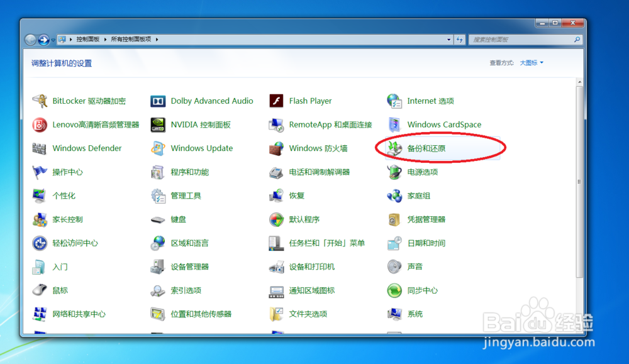Open the 凭据管理器 safe icon

coord(394,219)
